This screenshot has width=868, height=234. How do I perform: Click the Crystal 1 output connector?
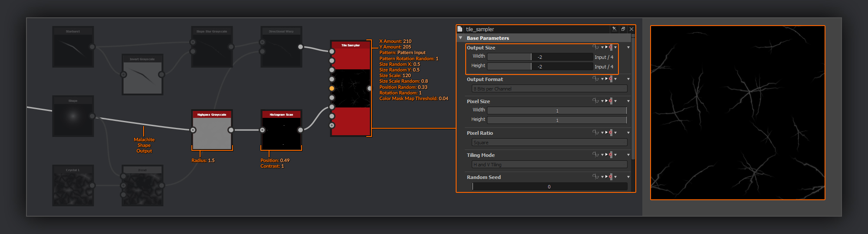92,185
